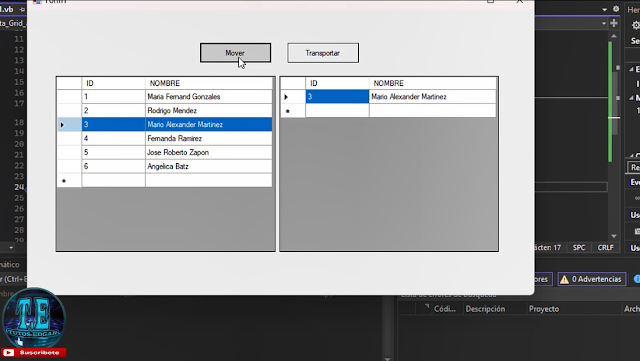The height and width of the screenshot is (361, 640).
Task: Click the right grid NOMBRE column header
Action: click(433, 83)
